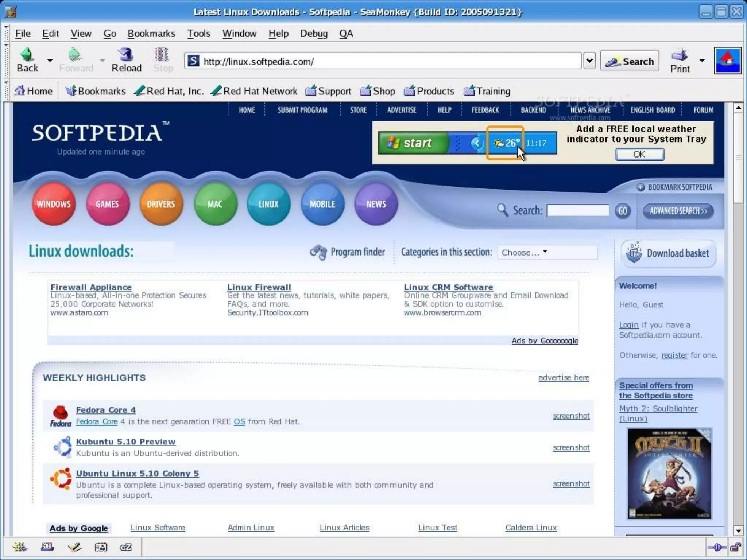
Task: Click the Back navigation arrow icon
Action: [27, 55]
